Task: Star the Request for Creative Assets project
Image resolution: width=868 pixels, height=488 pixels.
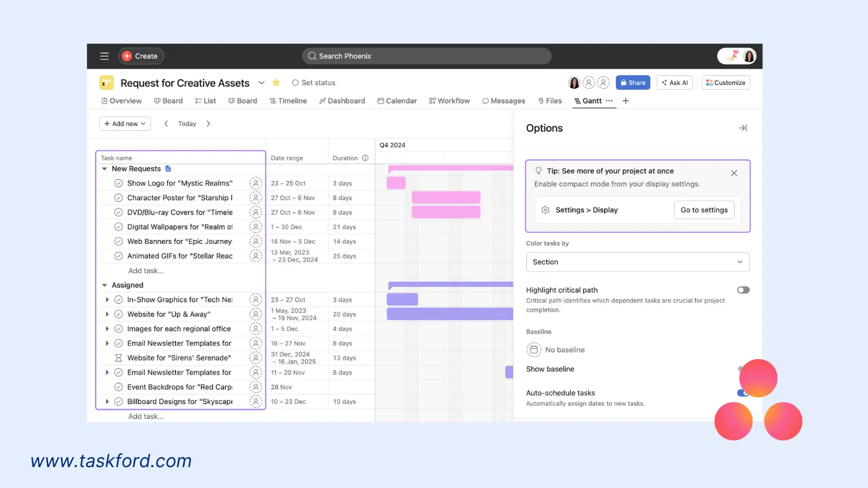Action: pyautogui.click(x=276, y=82)
